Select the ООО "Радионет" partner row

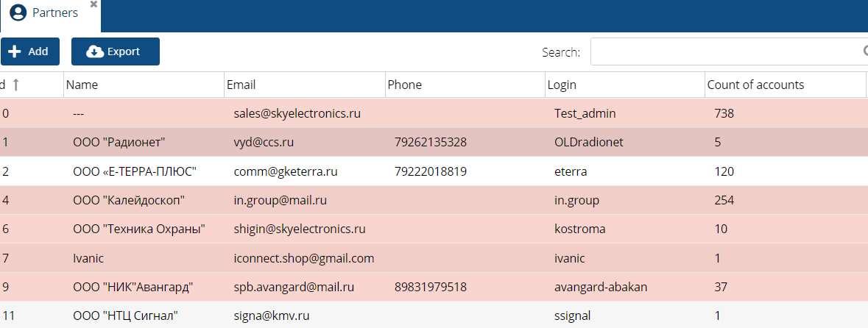pos(434,142)
